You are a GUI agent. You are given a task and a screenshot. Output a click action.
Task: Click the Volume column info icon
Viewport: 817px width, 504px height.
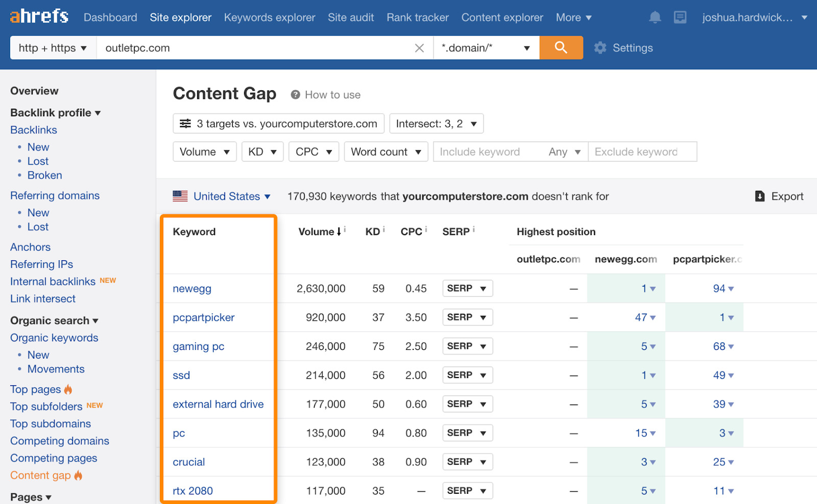pos(345,230)
